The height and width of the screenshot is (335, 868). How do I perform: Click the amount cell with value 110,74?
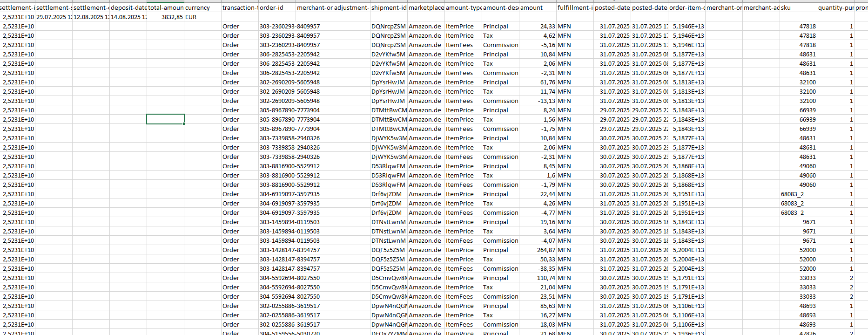pos(538,278)
